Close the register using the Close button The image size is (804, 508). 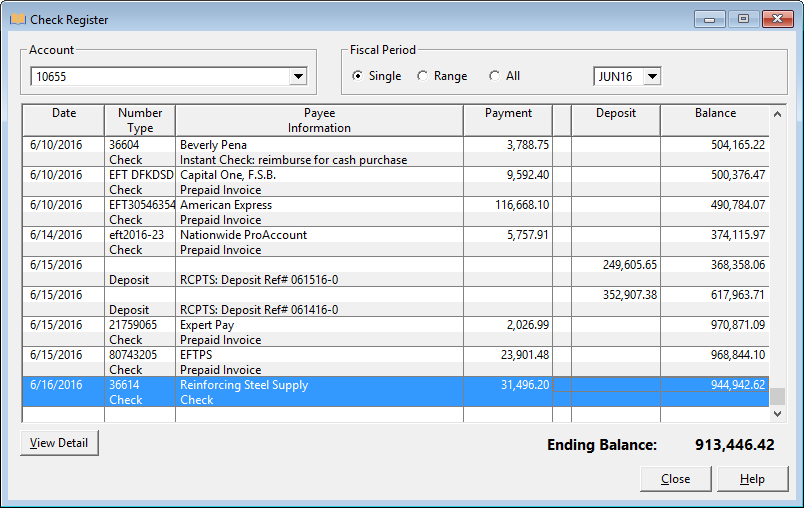click(x=675, y=479)
